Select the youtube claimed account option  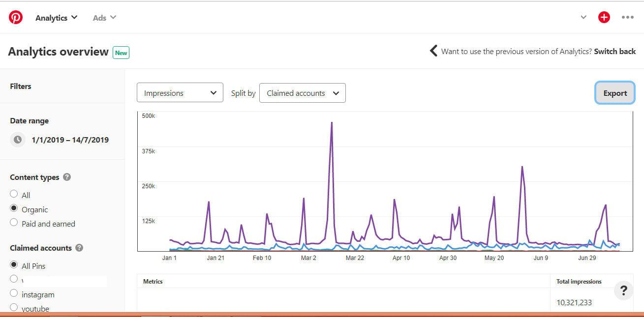pos(14,308)
